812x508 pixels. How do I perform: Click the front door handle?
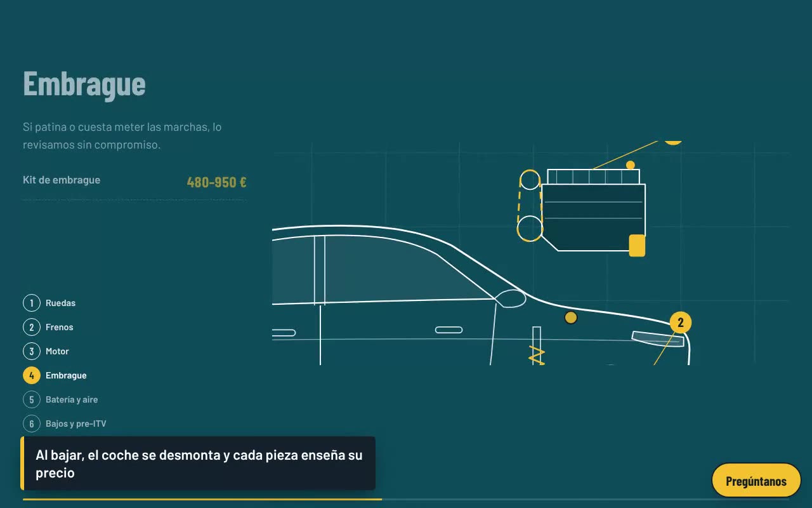pos(449,330)
